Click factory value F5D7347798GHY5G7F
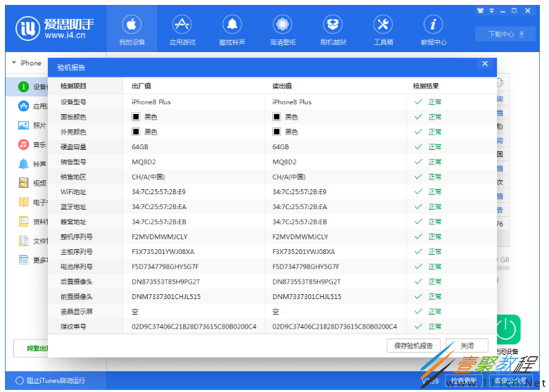 coord(165,267)
